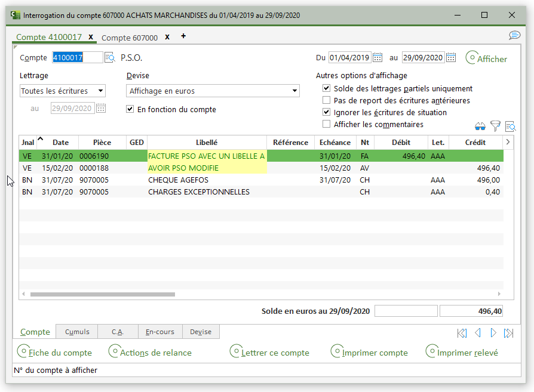
Task: Go to the last record arrow
Action: [x=508, y=333]
